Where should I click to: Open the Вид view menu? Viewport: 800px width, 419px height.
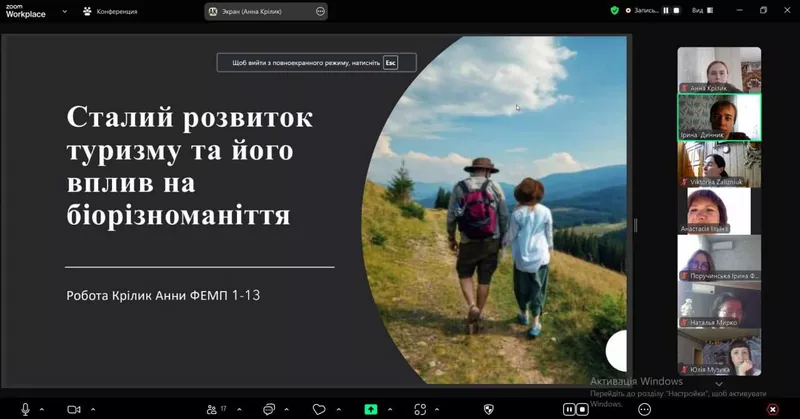(702, 10)
